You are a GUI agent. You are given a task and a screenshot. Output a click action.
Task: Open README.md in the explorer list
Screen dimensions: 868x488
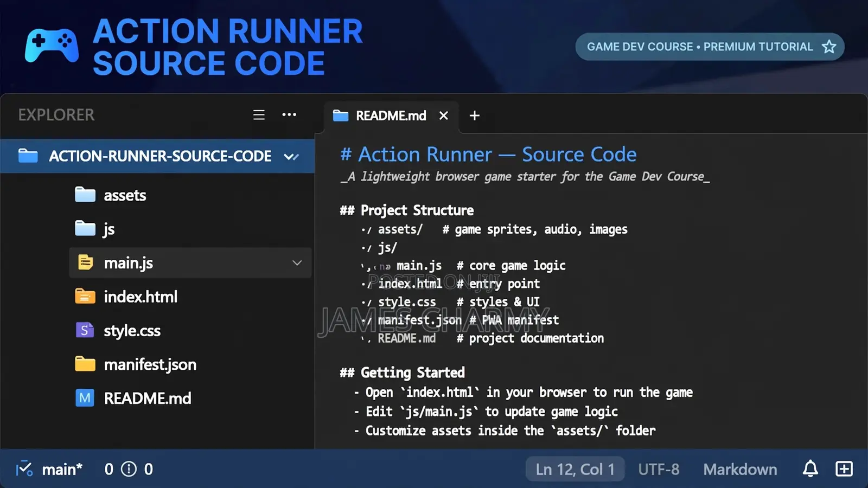(148, 399)
